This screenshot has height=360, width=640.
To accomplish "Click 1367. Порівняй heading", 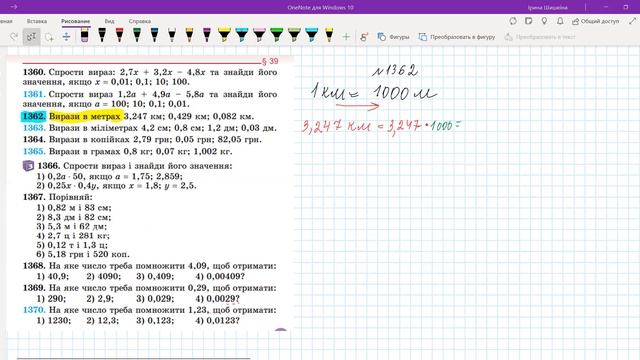I will (x=58, y=197).
